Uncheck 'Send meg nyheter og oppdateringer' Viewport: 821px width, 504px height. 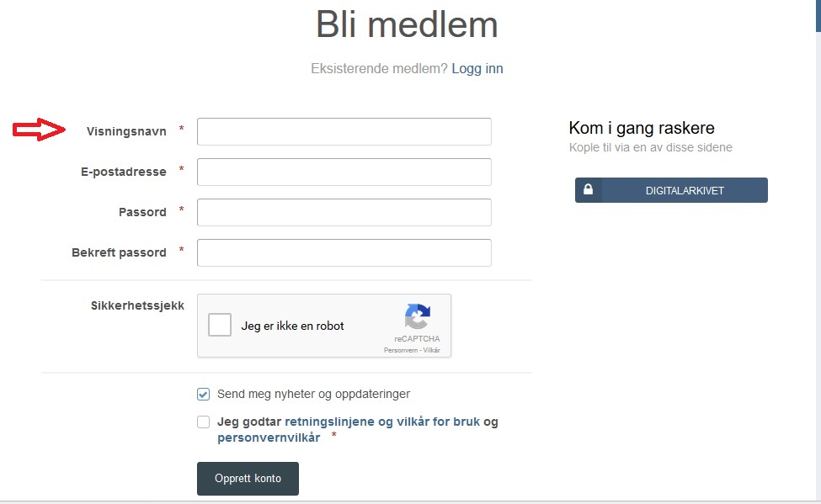203,394
